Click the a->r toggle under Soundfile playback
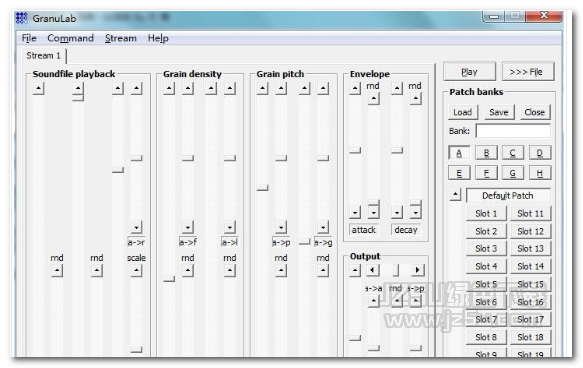Screen dimensions: 583x368 (136, 242)
